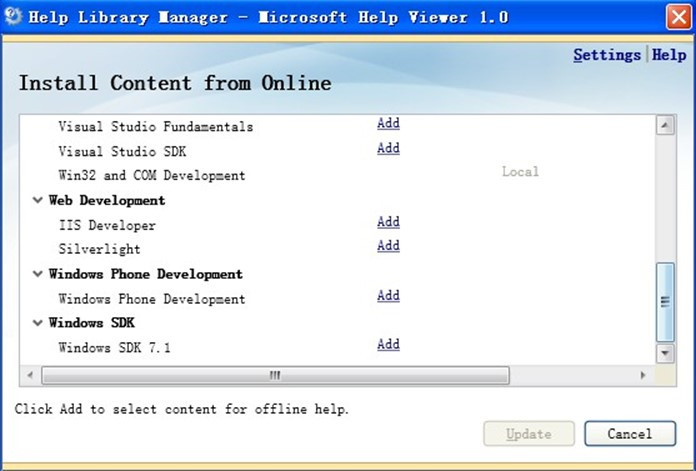This screenshot has height=471, width=696.
Task: Select the Visual Studio SDK entry
Action: coord(123,151)
